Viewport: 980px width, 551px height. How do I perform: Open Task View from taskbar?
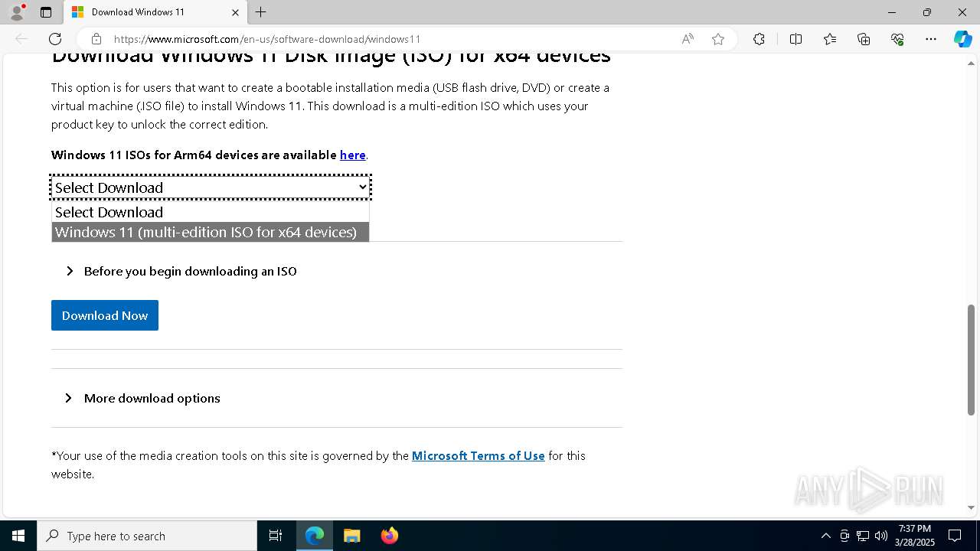[276, 536]
